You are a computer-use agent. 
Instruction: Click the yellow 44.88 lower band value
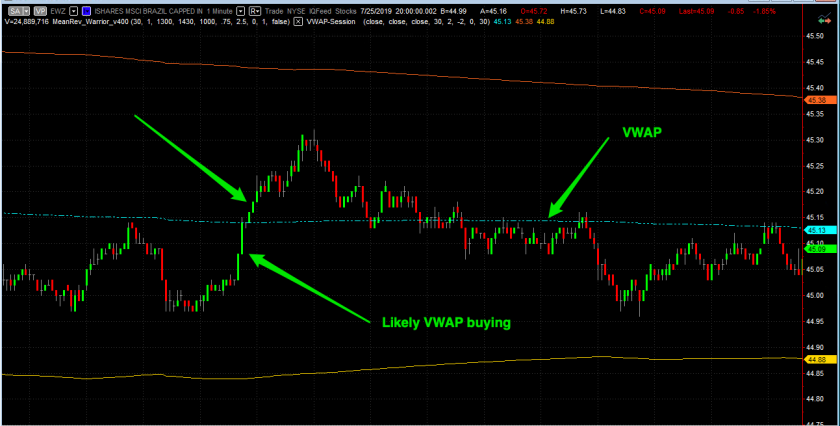pos(545,22)
